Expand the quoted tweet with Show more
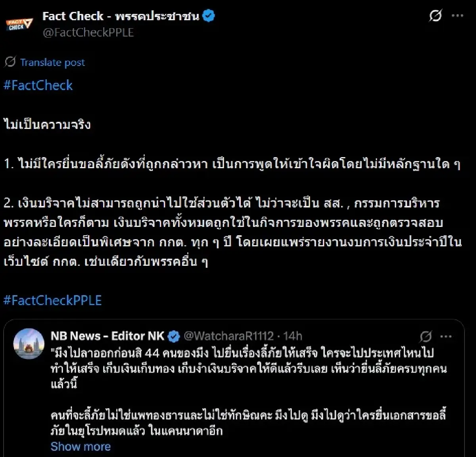Viewport: 476px width, 457px height. pyautogui.click(x=80, y=446)
